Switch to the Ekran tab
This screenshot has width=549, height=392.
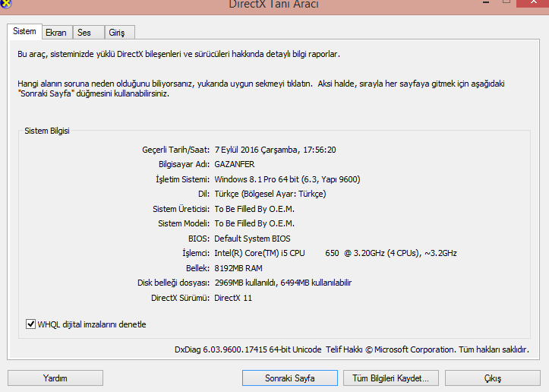[58, 32]
